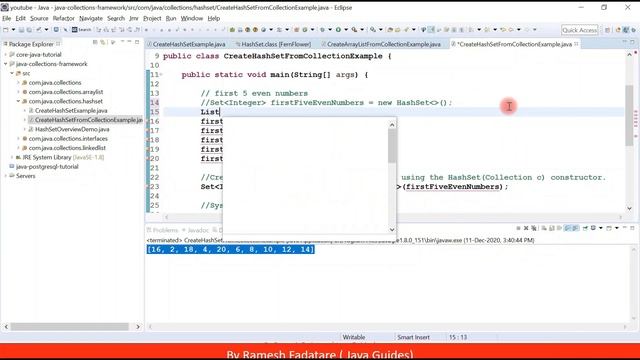Expand the JRE System Library node

(x=12, y=157)
